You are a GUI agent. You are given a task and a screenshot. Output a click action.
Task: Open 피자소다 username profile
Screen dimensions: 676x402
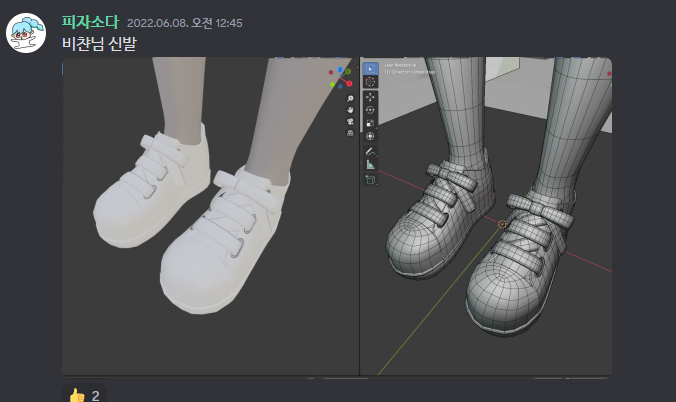click(90, 22)
